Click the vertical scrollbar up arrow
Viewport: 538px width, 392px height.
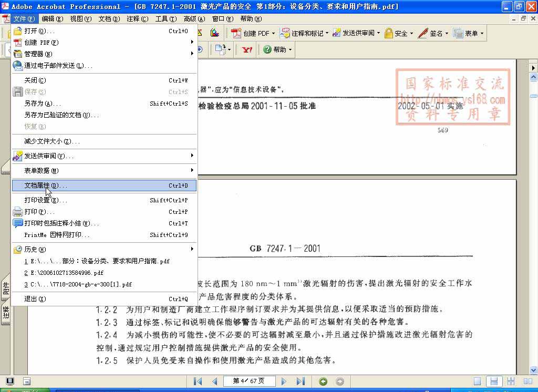tap(533, 77)
